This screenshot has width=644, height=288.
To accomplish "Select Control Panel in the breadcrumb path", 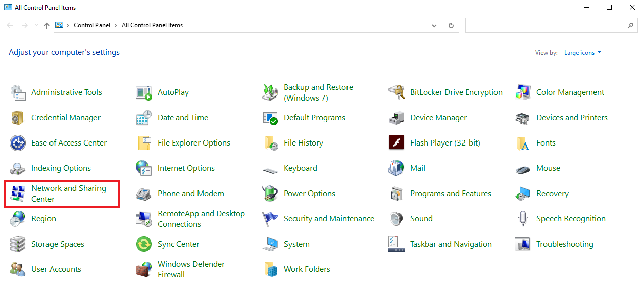I will pos(91,25).
